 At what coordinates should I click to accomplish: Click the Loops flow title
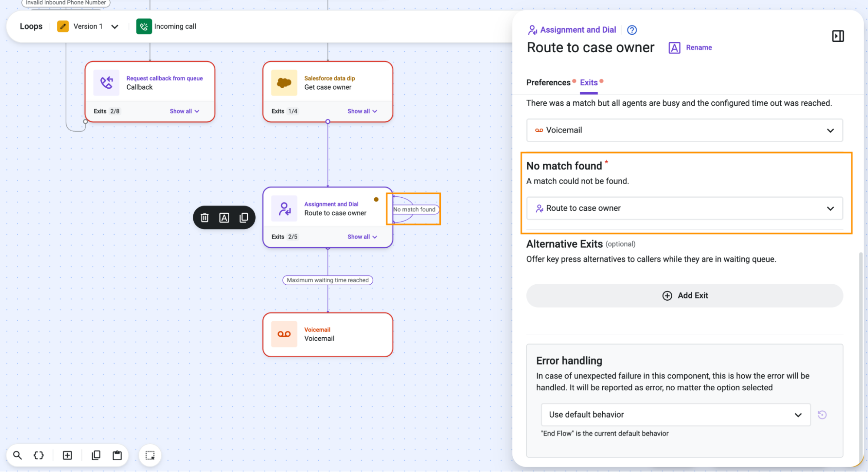pos(31,27)
